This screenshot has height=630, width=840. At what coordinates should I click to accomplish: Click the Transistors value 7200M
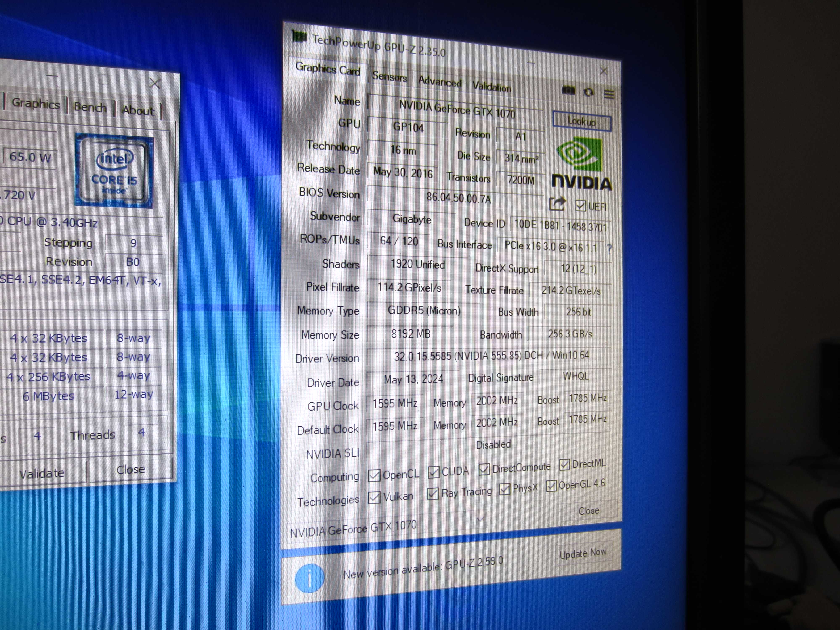click(x=521, y=180)
